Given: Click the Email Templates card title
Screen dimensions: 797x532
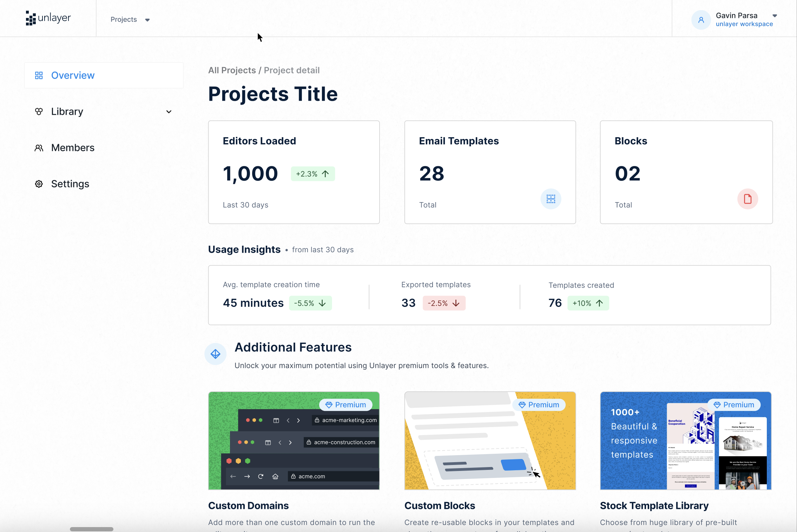Looking at the screenshot, I should click(x=459, y=141).
